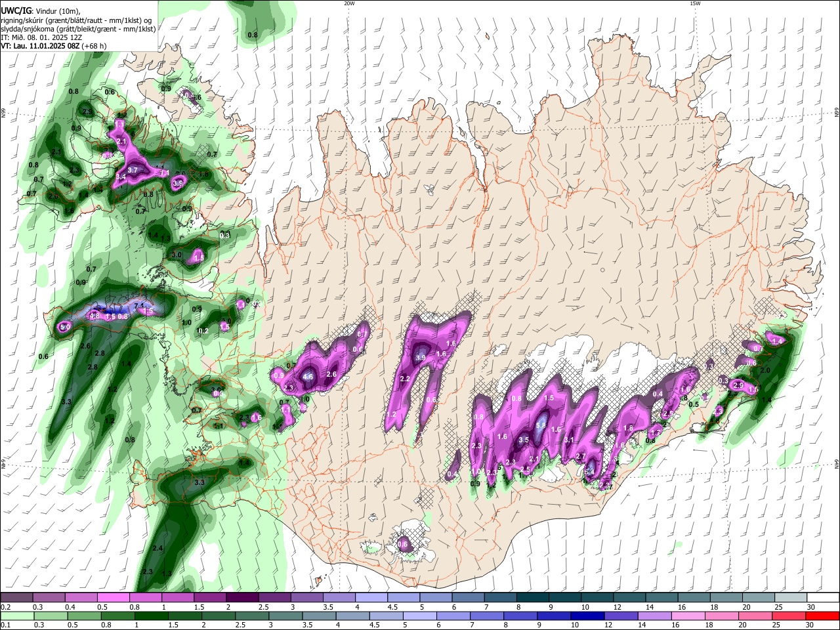Screen dimensions: 840x630
Task: Click the '4.8' value in the blue band
Action: pyautogui.click(x=94, y=316)
